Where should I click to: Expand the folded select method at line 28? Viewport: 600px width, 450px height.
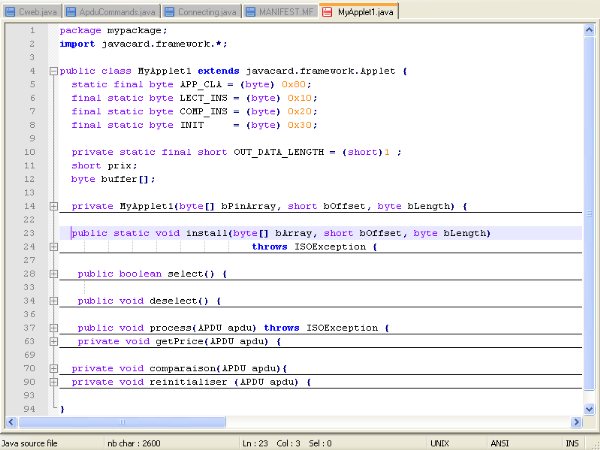coord(53,273)
